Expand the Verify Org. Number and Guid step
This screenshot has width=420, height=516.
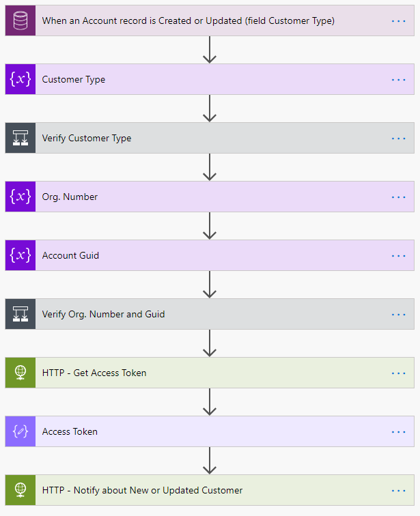[x=103, y=314]
